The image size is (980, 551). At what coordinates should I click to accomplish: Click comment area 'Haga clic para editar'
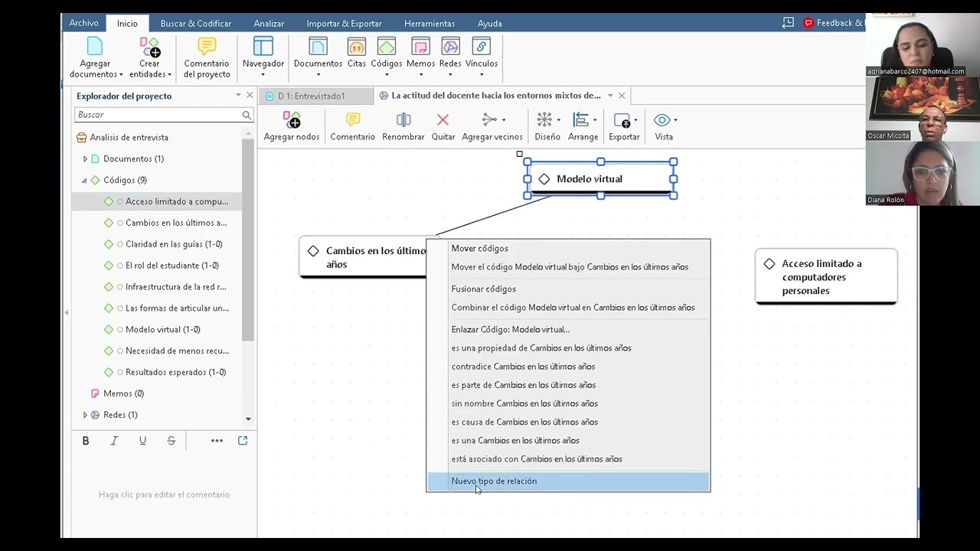coord(164,495)
